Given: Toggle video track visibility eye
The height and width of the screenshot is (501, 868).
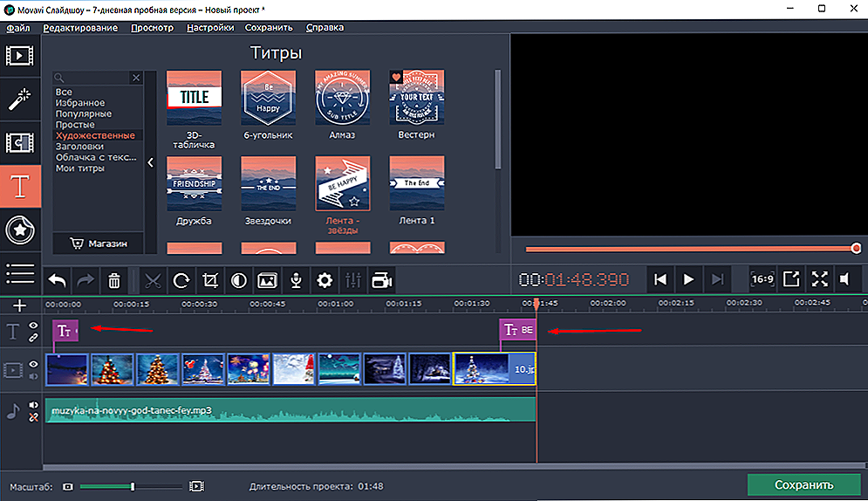Looking at the screenshot, I should (34, 364).
